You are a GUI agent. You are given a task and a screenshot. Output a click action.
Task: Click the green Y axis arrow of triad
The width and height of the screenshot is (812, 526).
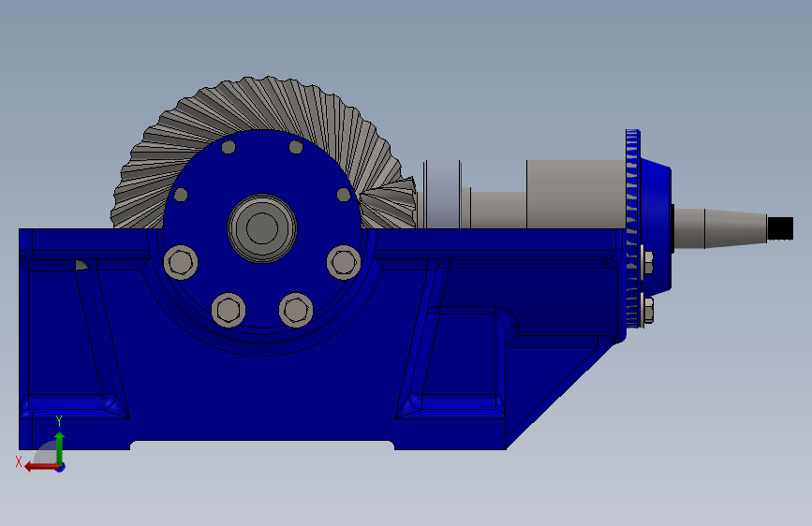(60, 447)
